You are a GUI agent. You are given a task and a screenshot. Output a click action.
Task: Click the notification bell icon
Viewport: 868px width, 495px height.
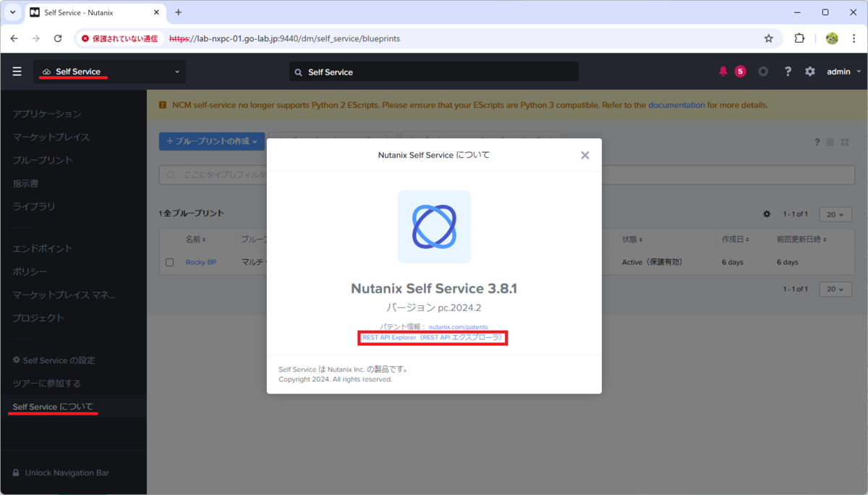click(x=723, y=72)
